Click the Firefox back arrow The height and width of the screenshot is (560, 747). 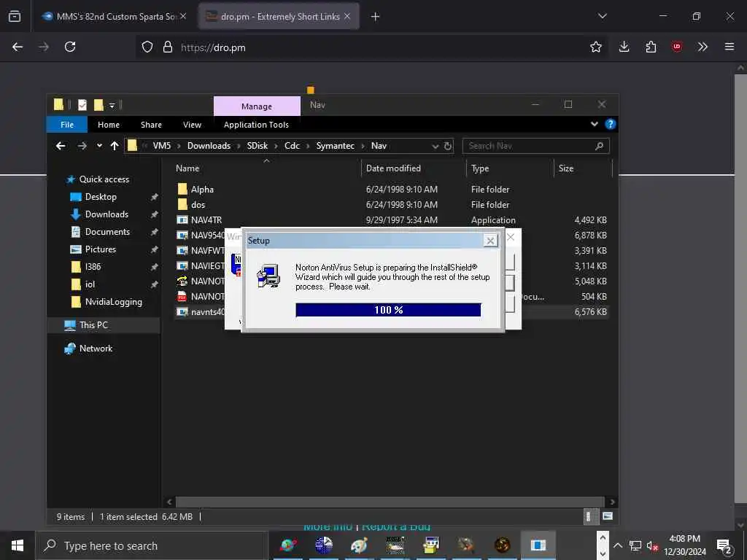18,47
